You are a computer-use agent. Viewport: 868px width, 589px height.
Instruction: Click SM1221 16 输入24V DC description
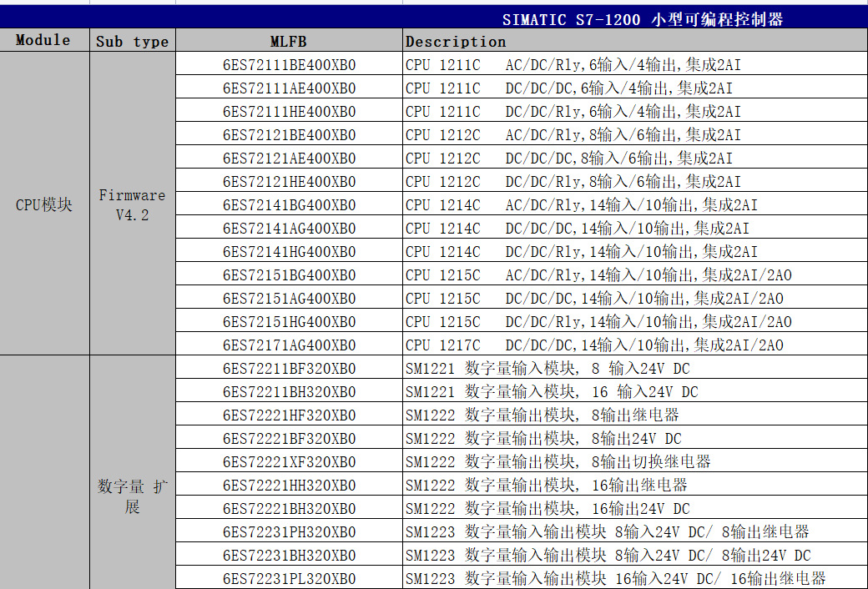point(635,391)
